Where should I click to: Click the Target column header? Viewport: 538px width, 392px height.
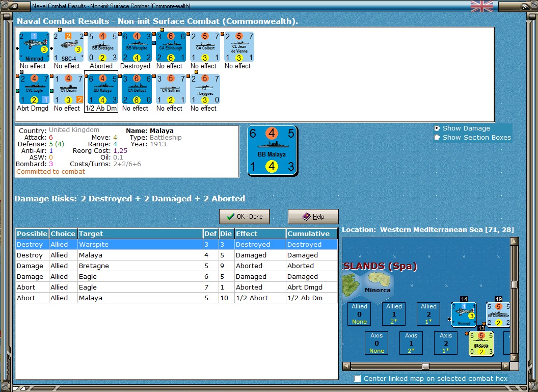(x=140, y=233)
